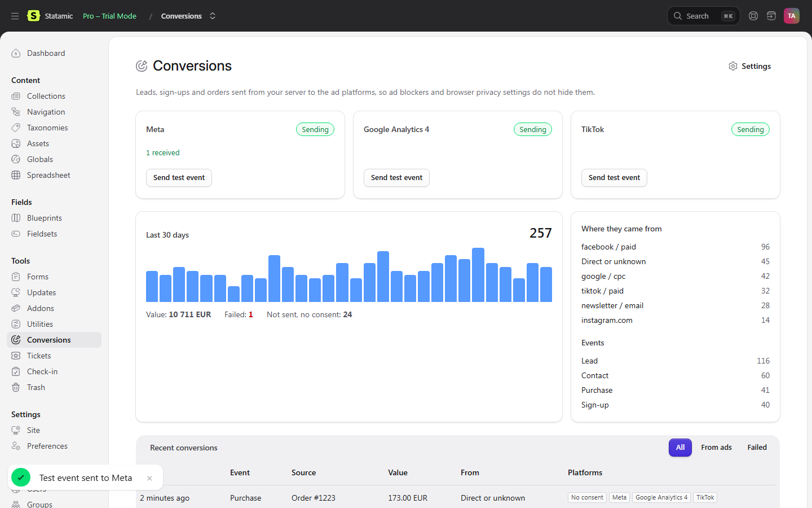
Task: Click the 'google / cpc' source row
Action: [676, 276]
